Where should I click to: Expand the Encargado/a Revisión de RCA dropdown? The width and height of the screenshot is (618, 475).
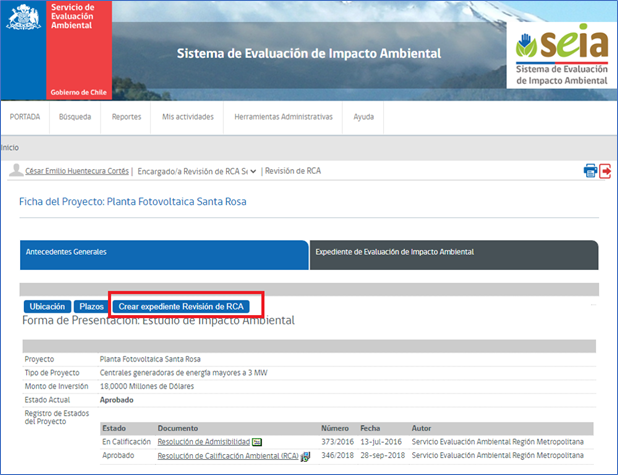coord(254,171)
